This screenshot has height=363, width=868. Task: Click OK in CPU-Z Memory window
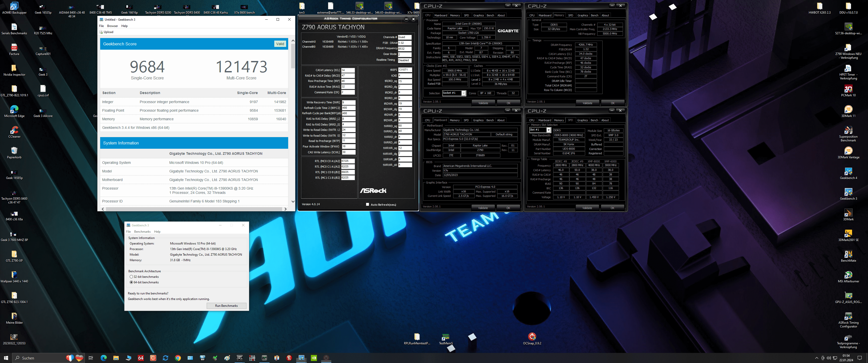point(613,103)
